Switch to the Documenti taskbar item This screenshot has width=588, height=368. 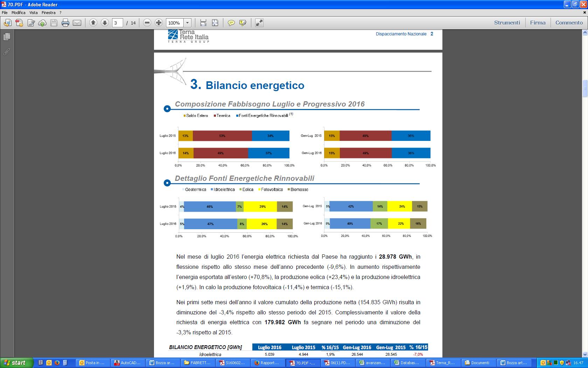(477, 363)
